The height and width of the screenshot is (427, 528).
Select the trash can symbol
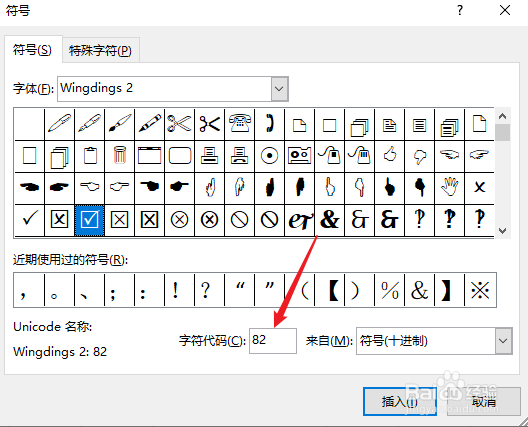click(120, 156)
